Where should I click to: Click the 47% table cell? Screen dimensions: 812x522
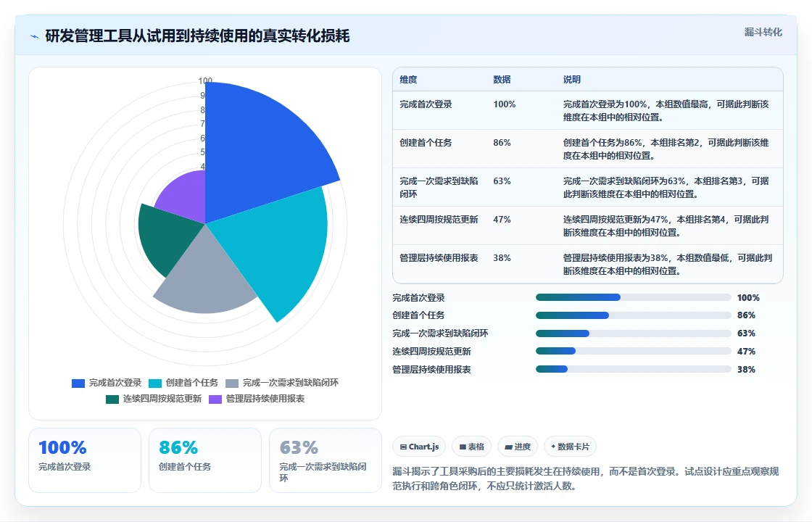pyautogui.click(x=502, y=220)
